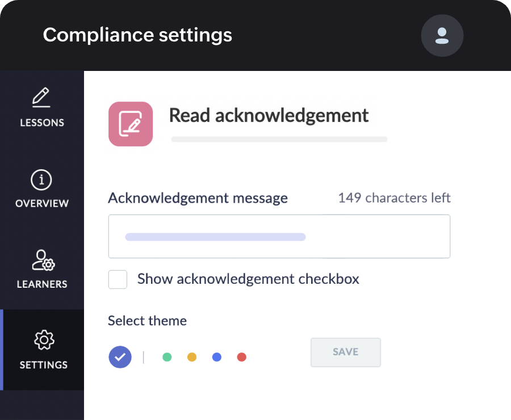
Task: Select the checked purple theme
Action: pos(120,357)
